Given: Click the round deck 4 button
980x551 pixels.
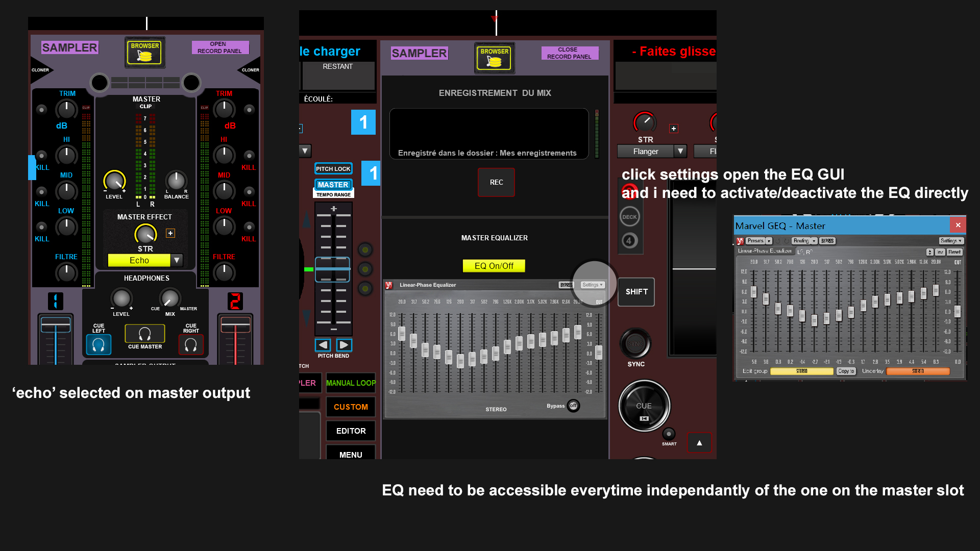Looking at the screenshot, I should click(x=629, y=240).
